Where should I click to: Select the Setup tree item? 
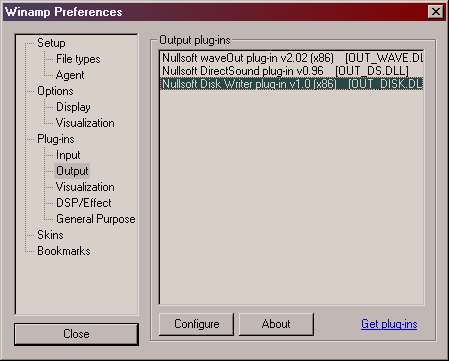click(51, 43)
